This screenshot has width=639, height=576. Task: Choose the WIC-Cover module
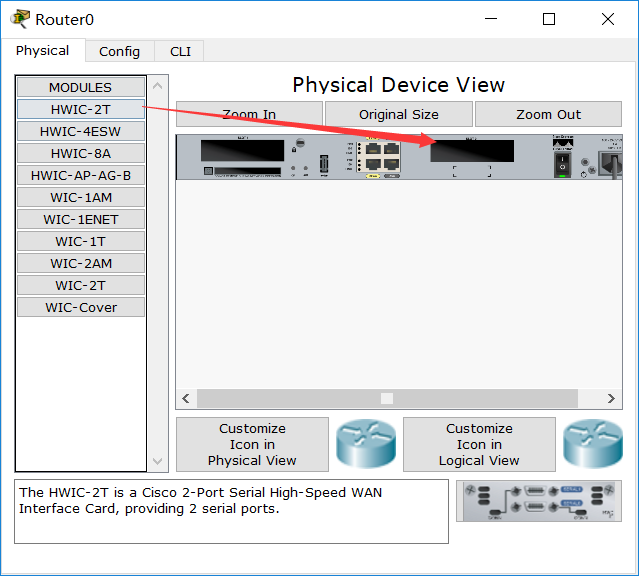(x=81, y=307)
